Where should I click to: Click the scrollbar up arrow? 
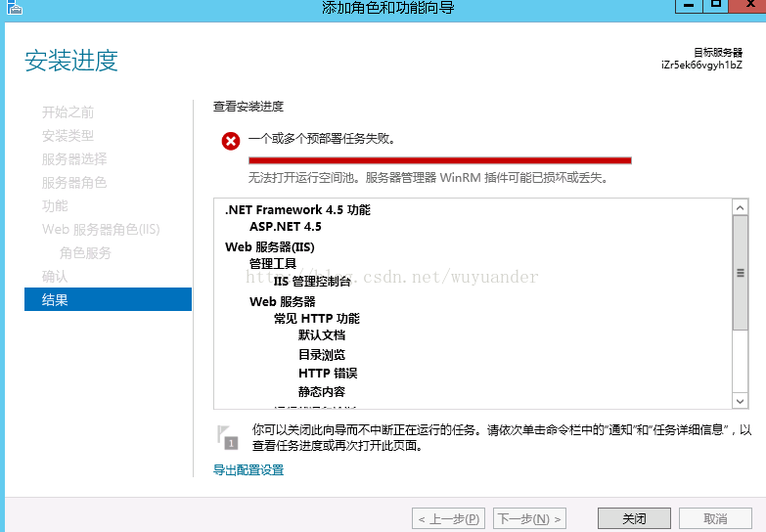[x=741, y=207]
